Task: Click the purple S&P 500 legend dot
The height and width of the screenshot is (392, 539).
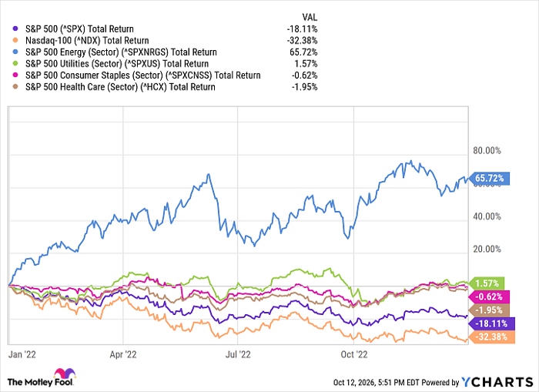Action: [x=15, y=29]
